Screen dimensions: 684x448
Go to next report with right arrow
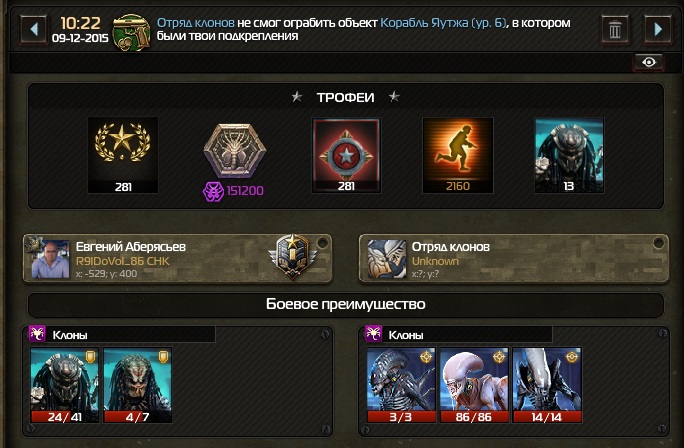(658, 30)
